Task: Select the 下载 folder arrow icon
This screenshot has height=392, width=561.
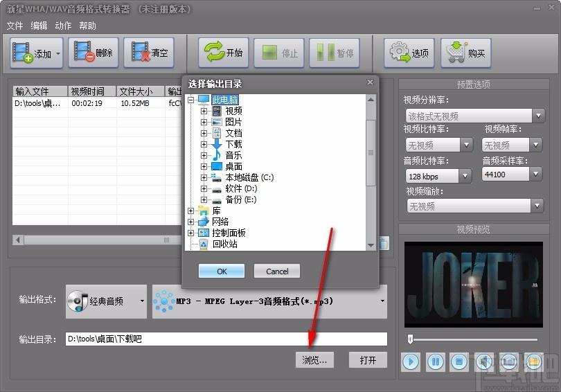Action: tap(217, 145)
